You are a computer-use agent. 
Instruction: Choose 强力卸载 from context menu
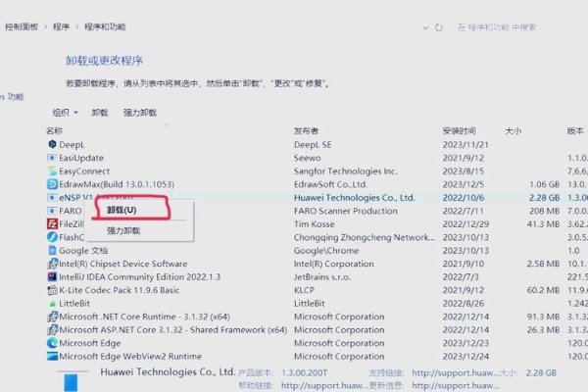point(123,230)
